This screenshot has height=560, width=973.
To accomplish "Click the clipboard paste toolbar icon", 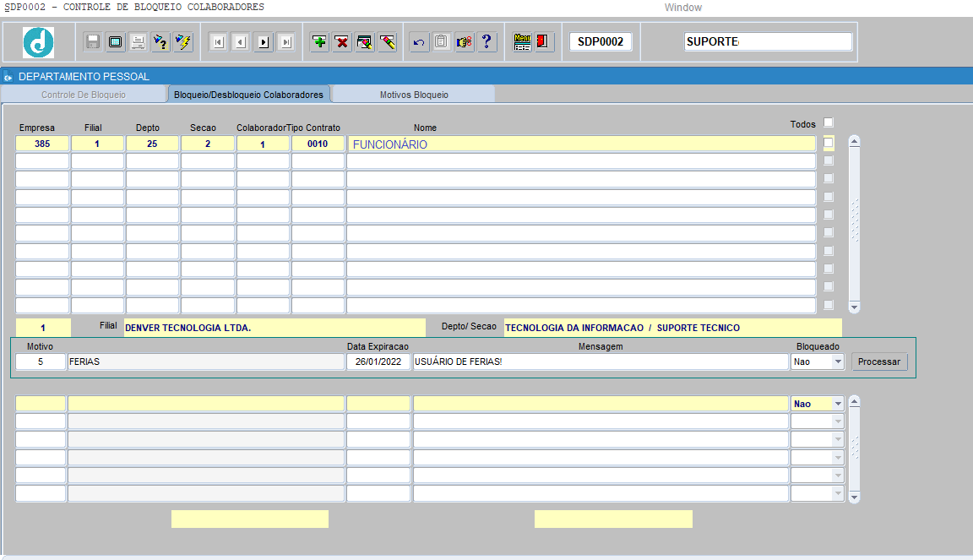I will click(x=441, y=41).
